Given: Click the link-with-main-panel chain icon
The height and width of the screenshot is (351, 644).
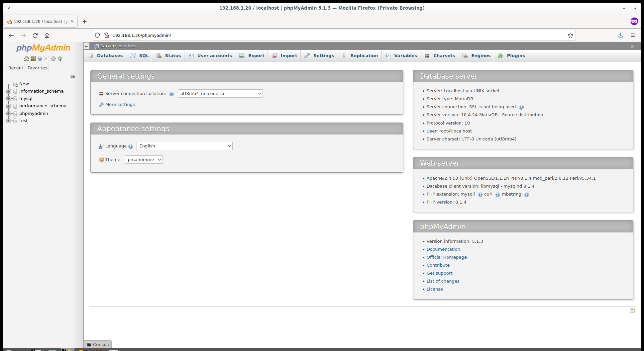Looking at the screenshot, I should pos(73,77).
